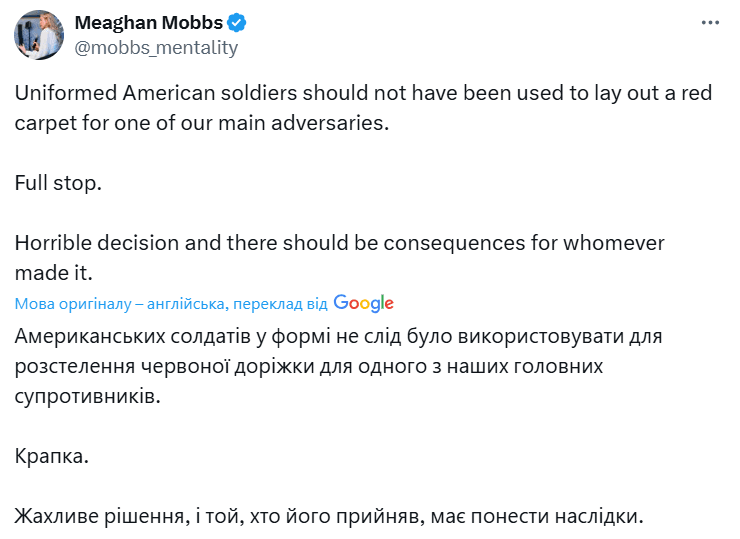Open the tweet's three-dot more options menu

tap(709, 23)
